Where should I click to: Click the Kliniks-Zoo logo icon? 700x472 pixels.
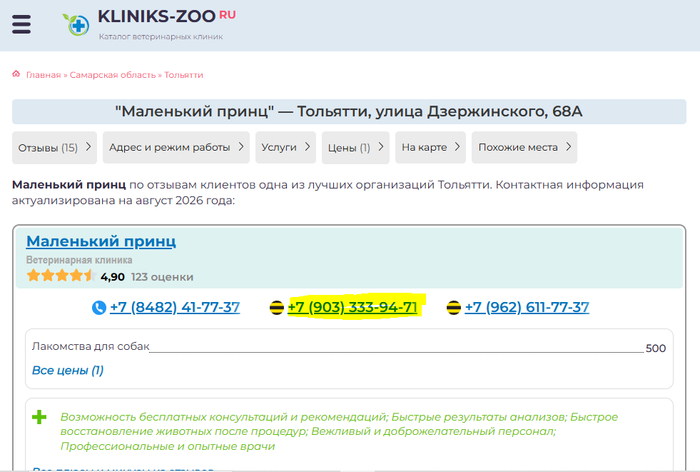click(76, 25)
